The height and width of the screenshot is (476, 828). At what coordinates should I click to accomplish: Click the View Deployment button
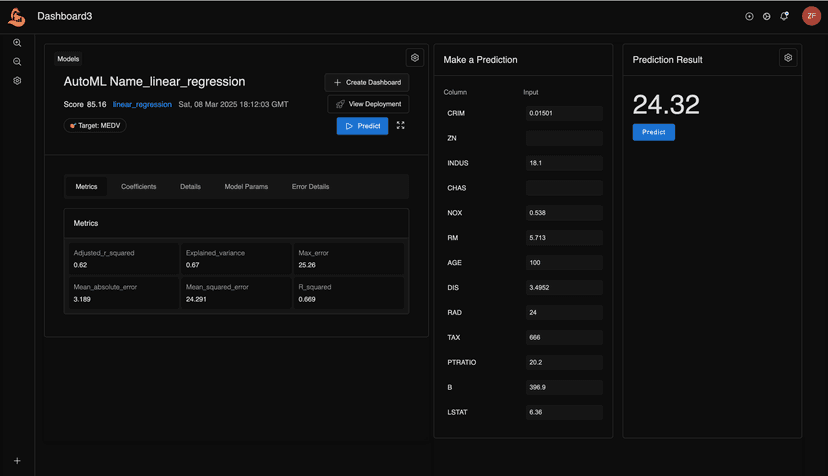point(368,104)
